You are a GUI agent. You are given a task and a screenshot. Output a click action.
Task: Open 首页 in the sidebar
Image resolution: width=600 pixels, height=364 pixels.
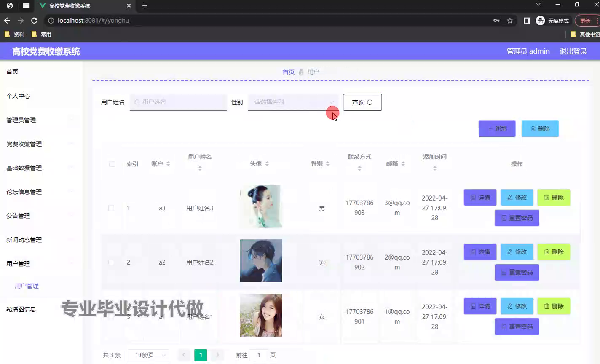click(x=41, y=72)
